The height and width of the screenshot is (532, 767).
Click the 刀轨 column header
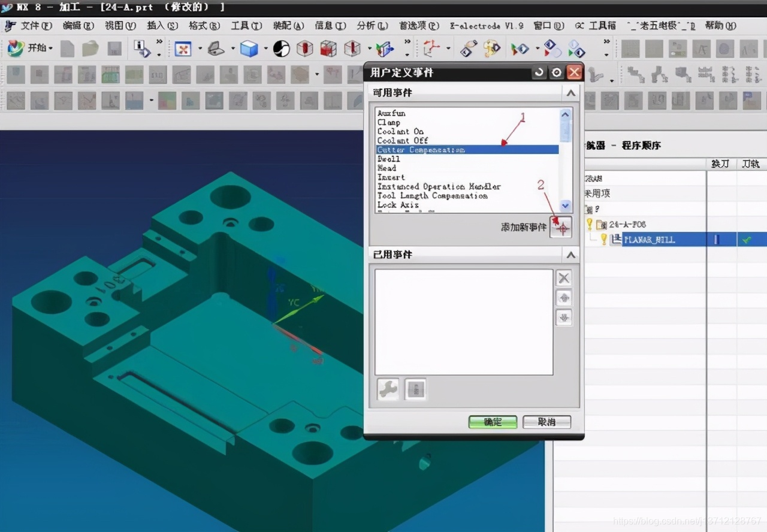(750, 164)
